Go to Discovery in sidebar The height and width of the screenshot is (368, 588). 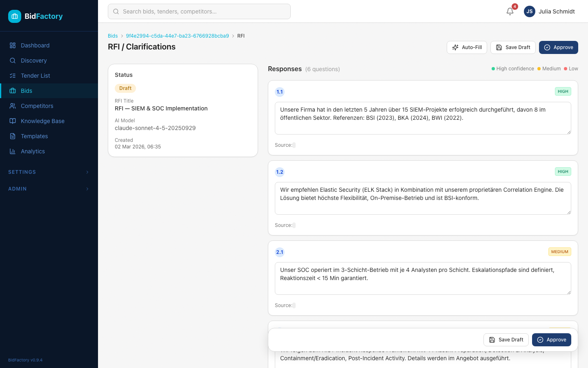pos(49,61)
